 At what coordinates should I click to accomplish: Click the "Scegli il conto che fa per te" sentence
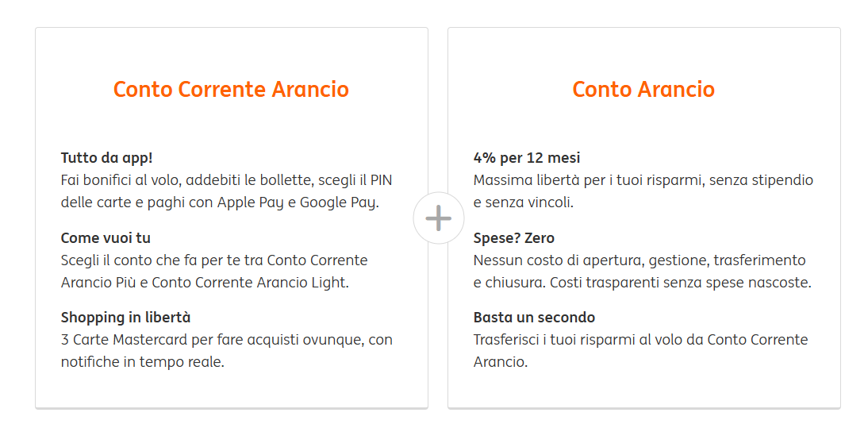152,260
